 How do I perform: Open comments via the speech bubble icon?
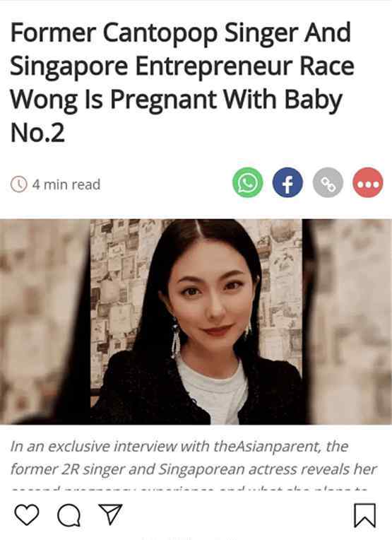coord(69,515)
